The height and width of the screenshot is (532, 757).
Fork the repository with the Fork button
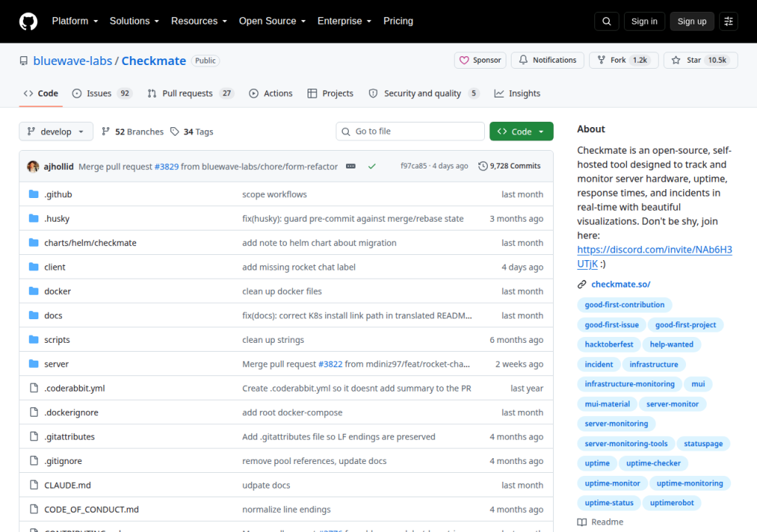[x=623, y=61]
